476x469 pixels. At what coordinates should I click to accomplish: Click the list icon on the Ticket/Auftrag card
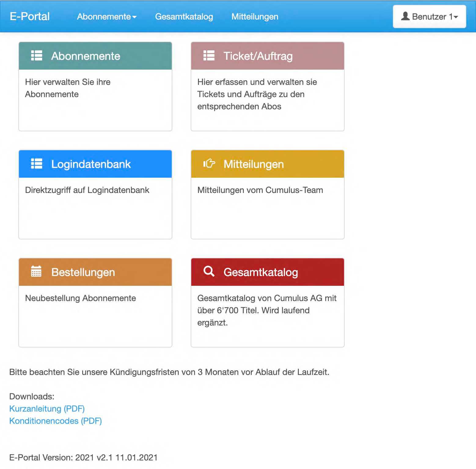[x=208, y=56]
